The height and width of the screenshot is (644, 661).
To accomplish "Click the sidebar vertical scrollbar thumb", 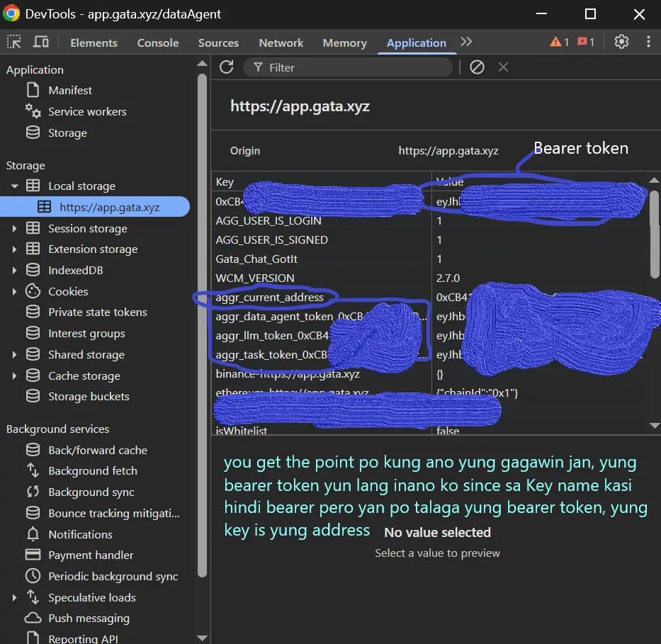I will [203, 325].
